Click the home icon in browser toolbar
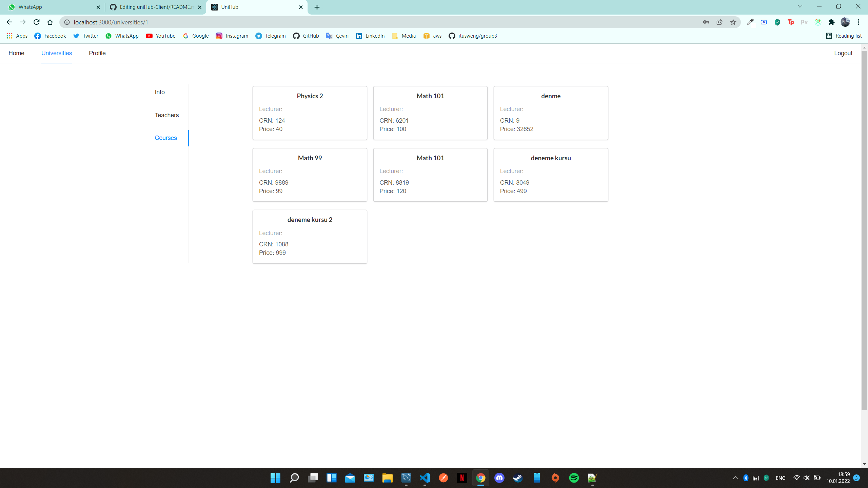 pyautogui.click(x=50, y=22)
